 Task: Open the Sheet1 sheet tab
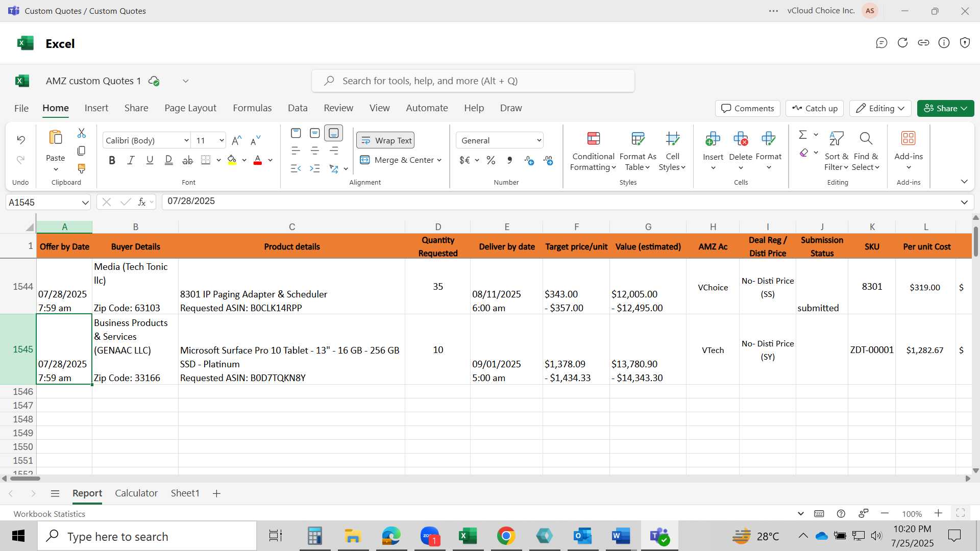(x=185, y=493)
